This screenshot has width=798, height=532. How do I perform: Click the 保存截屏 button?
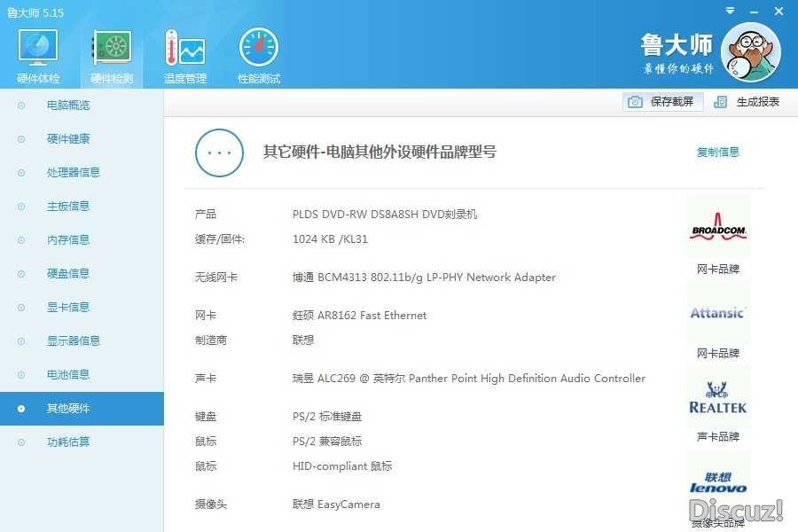point(662,102)
